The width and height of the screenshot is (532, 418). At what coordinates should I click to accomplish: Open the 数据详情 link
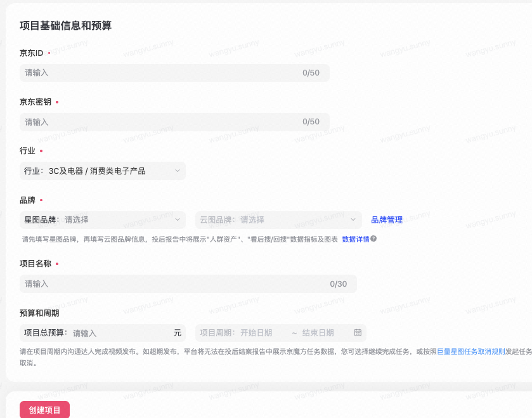pos(355,239)
